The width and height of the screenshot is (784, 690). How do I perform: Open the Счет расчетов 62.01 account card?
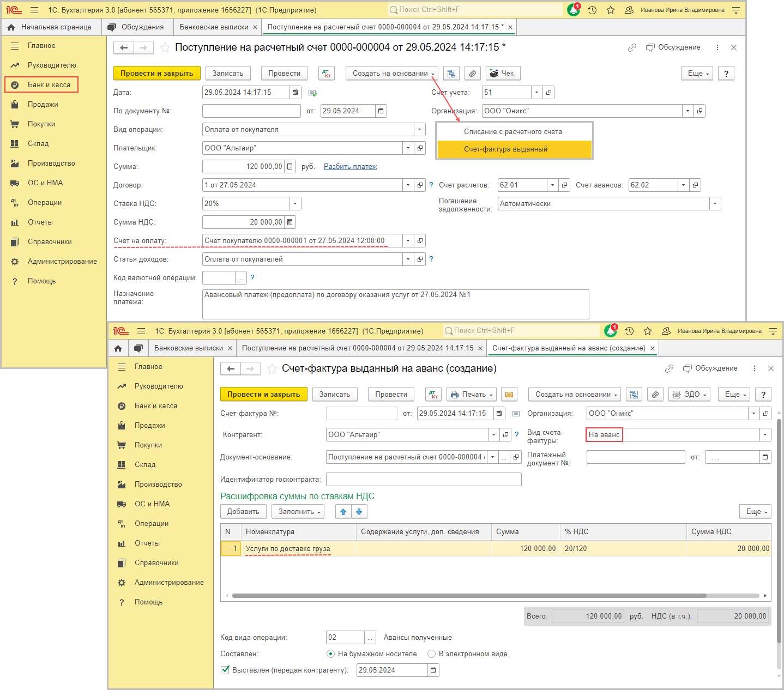click(x=564, y=185)
